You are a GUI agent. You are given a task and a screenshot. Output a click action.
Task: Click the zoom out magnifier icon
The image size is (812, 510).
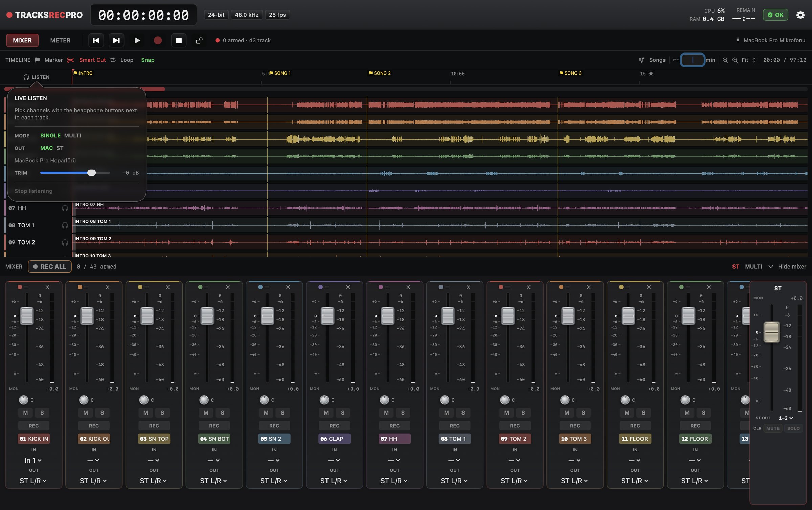(x=725, y=60)
